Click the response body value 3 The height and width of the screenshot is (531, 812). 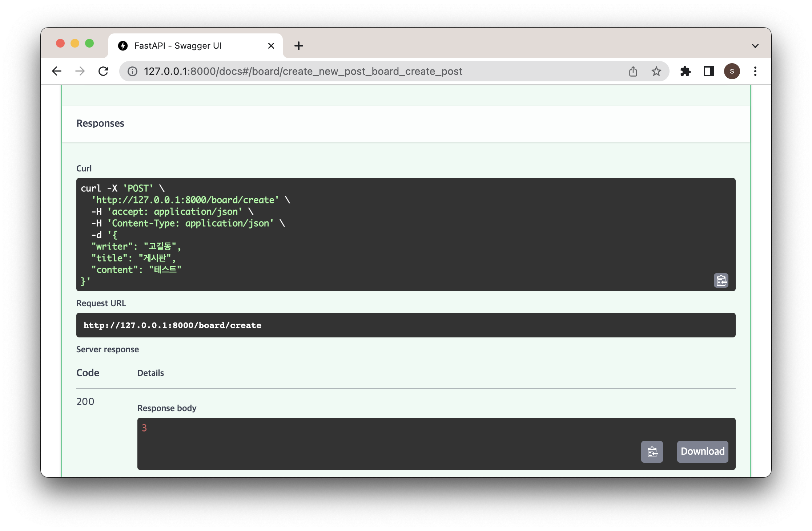[144, 428]
